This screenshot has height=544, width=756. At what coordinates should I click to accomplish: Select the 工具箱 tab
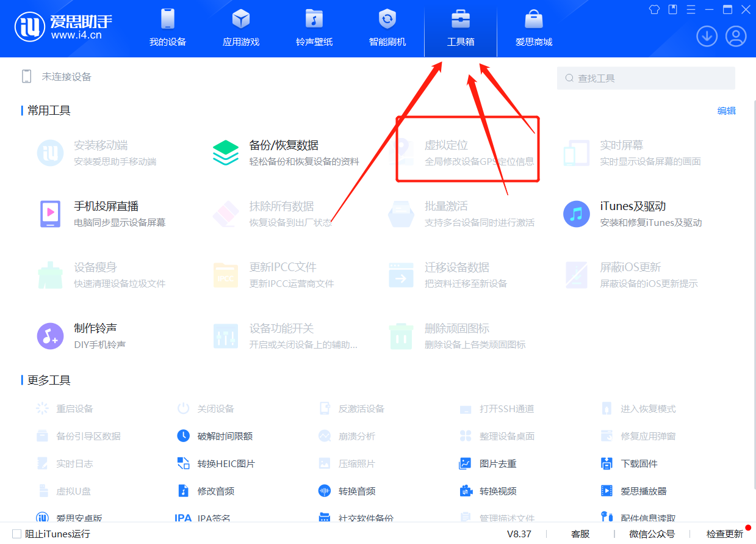[x=461, y=29]
